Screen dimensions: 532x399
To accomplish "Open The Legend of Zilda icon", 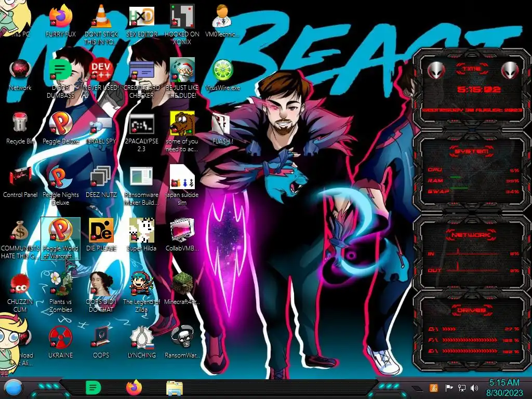I will [x=141, y=284].
